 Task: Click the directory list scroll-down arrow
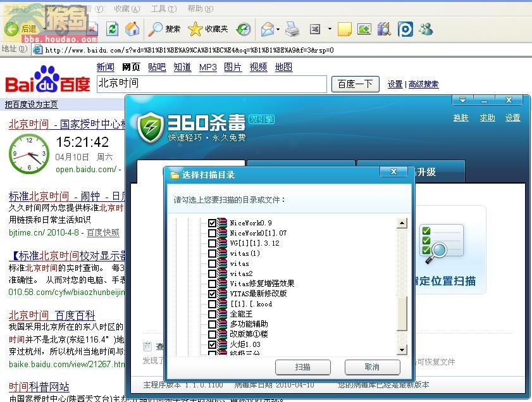coord(402,349)
